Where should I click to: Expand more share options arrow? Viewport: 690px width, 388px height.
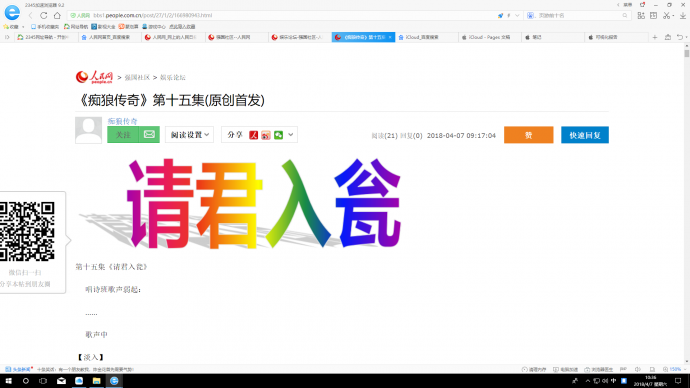click(x=290, y=135)
